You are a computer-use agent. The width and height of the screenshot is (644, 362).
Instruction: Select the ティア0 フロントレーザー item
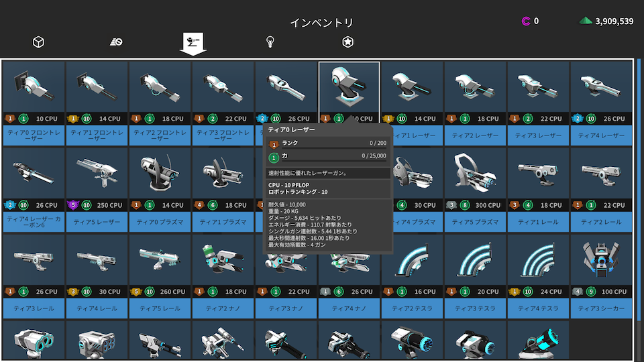click(34, 87)
